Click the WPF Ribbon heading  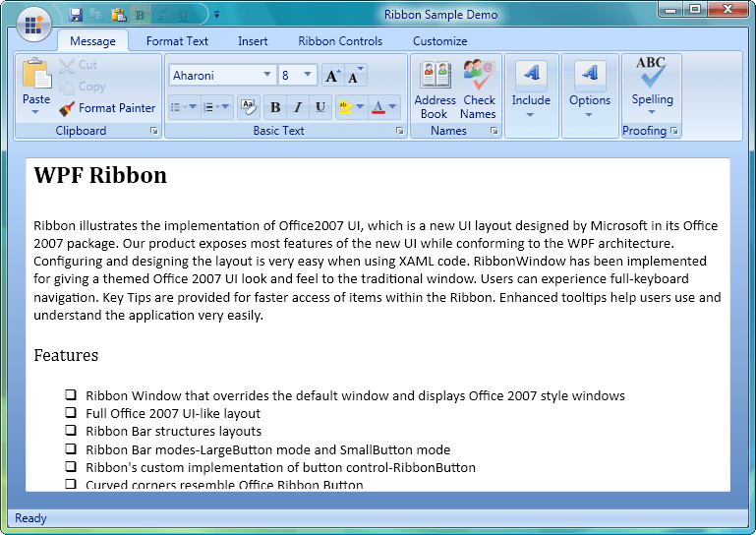pyautogui.click(x=100, y=175)
